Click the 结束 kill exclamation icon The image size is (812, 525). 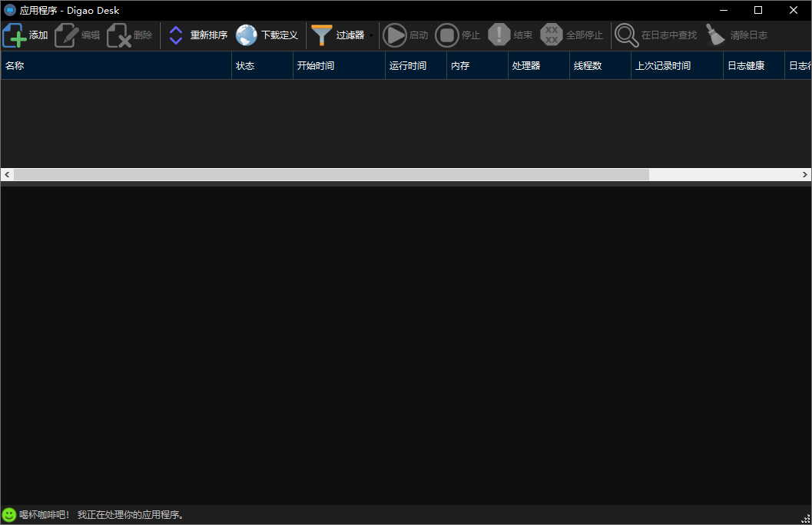[x=499, y=35]
